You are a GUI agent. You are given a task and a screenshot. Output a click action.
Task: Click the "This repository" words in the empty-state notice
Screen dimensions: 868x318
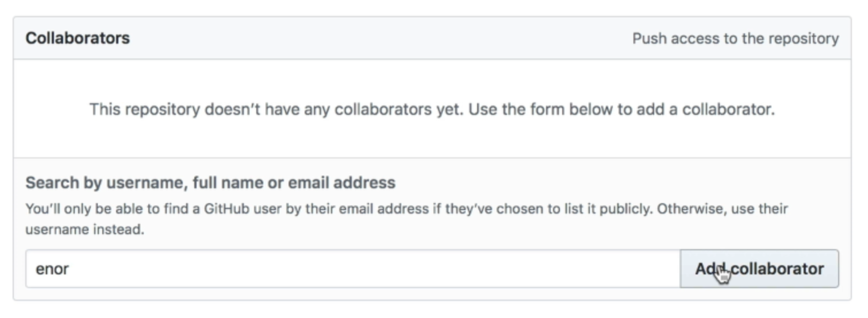point(145,109)
